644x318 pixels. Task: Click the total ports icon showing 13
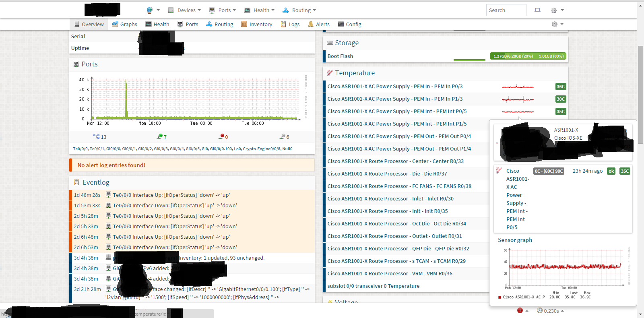pos(97,137)
